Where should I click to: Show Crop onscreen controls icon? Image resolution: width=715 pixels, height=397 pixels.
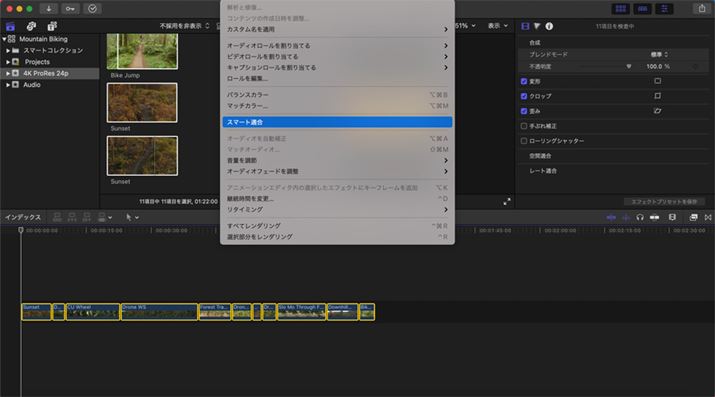(658, 96)
